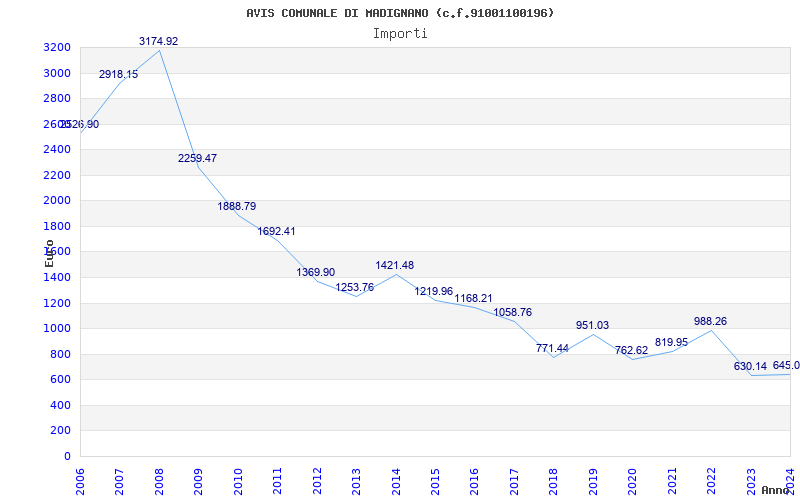Select the data label 1253.76

pyautogui.click(x=355, y=287)
